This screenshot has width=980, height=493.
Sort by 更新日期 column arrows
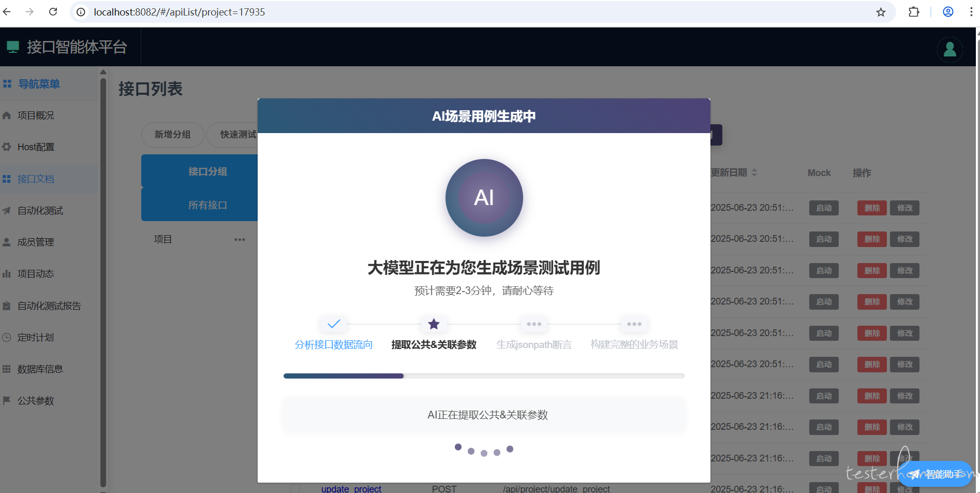pyautogui.click(x=754, y=173)
